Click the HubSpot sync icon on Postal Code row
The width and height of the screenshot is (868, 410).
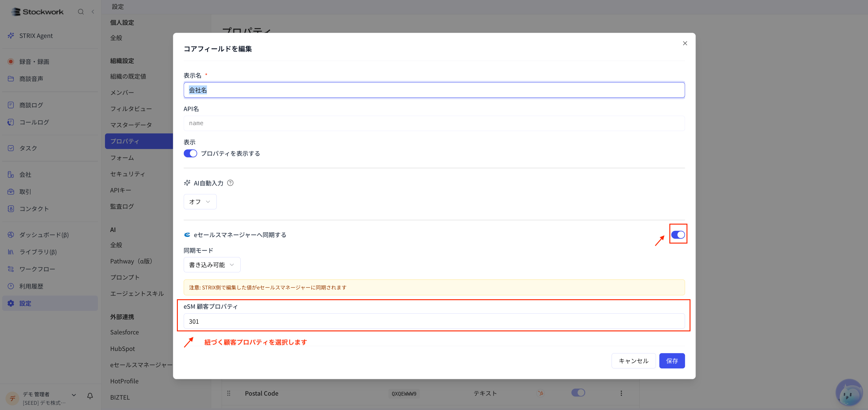541,393
